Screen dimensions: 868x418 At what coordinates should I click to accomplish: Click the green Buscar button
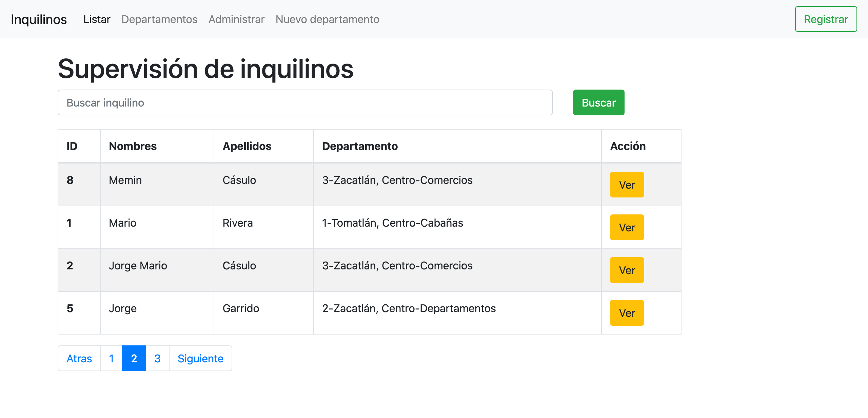598,102
